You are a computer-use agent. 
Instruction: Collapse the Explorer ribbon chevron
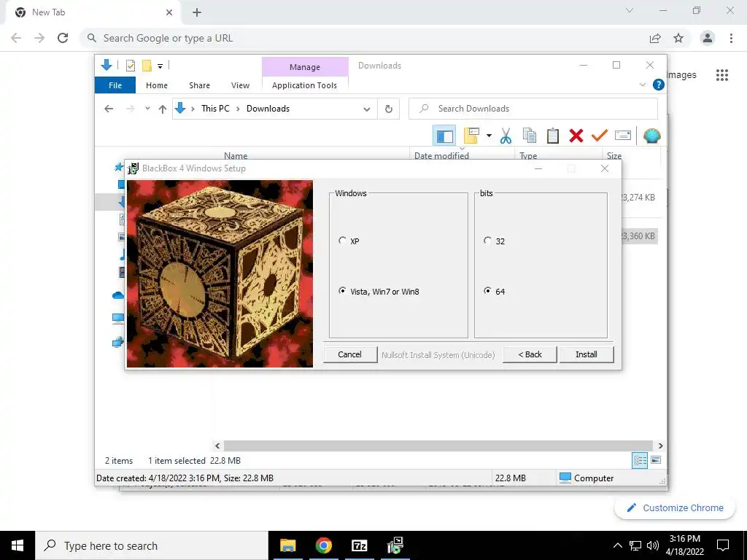click(642, 85)
